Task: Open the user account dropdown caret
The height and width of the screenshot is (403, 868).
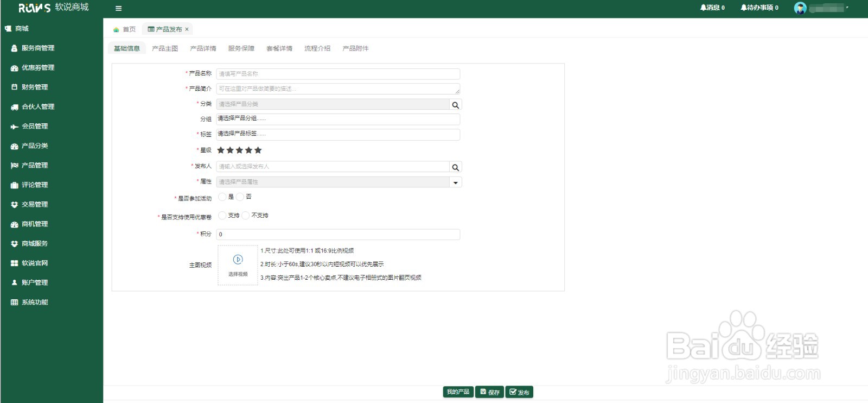Action: tap(847, 8)
